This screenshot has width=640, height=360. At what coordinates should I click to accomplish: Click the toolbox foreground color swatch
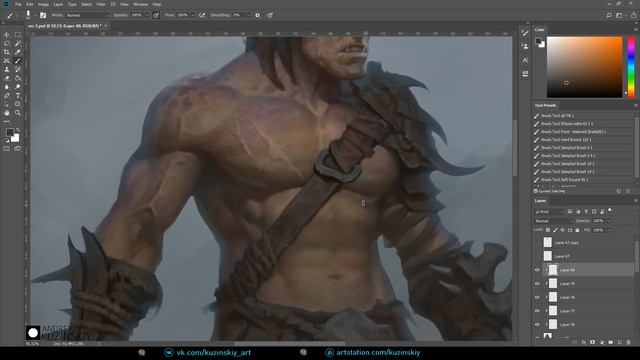point(9,132)
